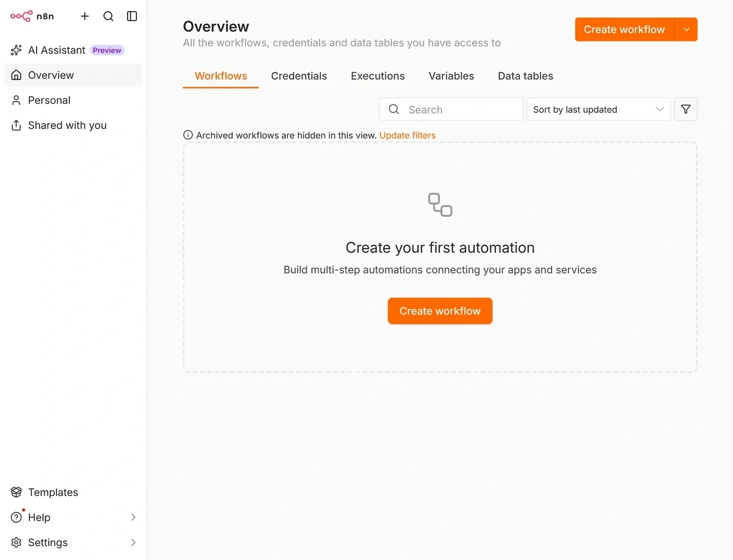733x560 pixels.
Task: Click the AI Assistant sparkle icon
Action: coord(16,50)
